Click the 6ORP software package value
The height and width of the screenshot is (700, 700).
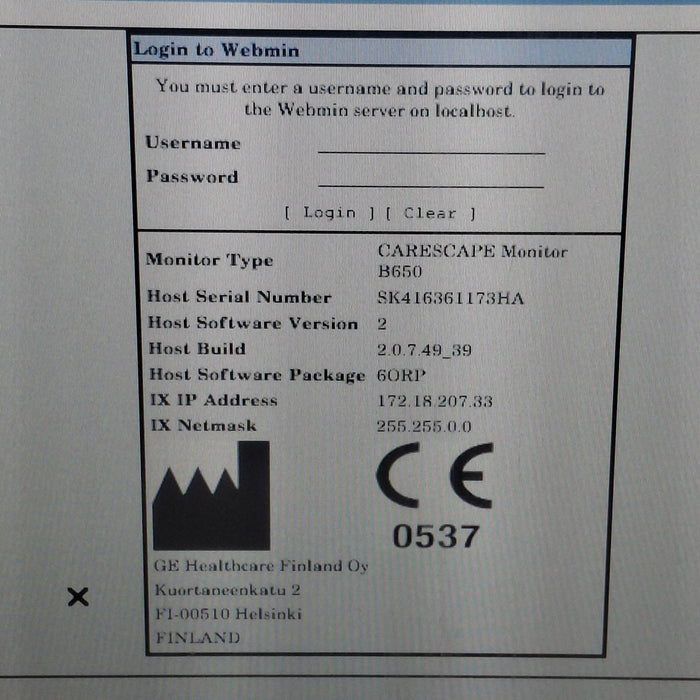[401, 375]
